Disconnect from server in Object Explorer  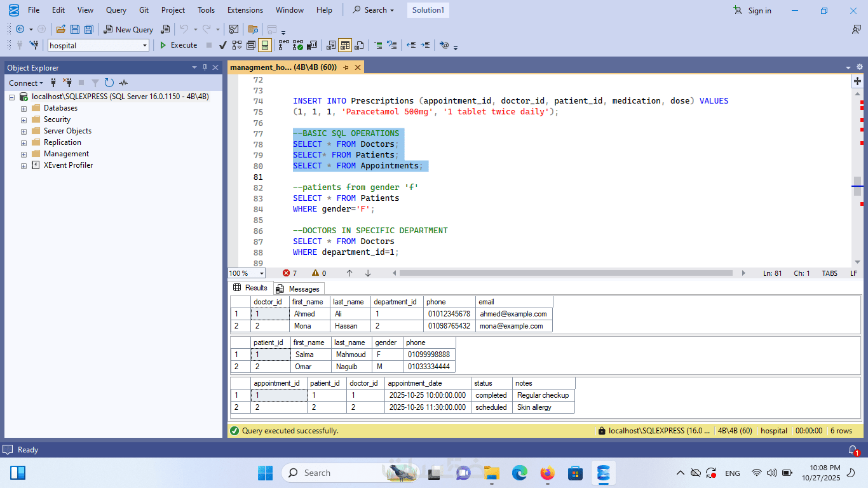pyautogui.click(x=67, y=83)
